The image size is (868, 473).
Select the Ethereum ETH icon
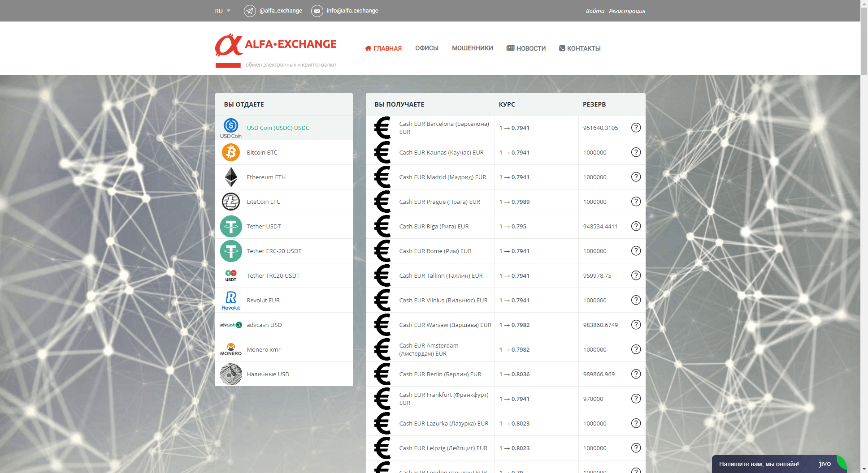230,177
